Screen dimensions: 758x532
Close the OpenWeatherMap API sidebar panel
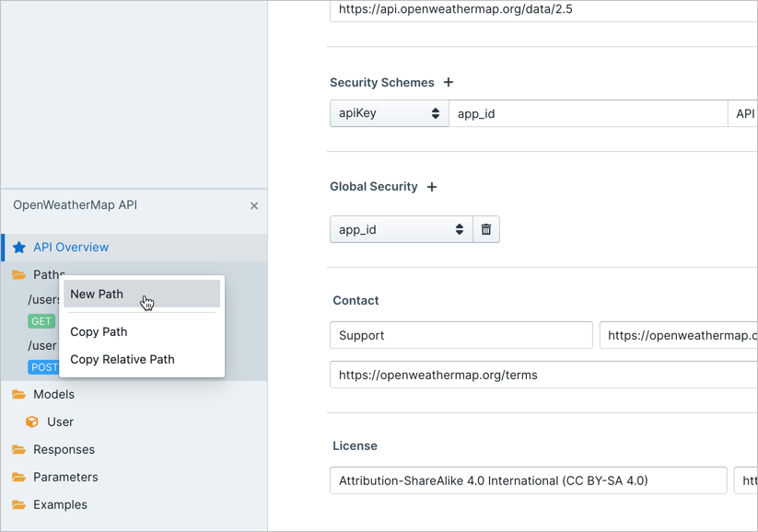(x=253, y=206)
